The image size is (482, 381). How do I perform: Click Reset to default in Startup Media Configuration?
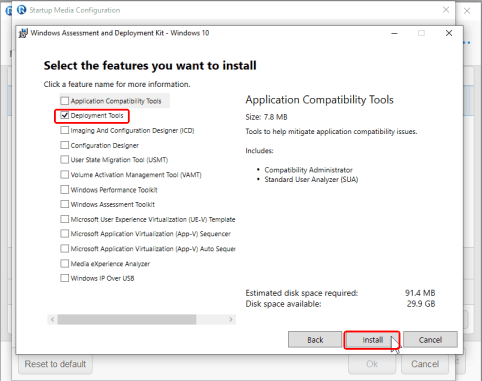click(55, 364)
